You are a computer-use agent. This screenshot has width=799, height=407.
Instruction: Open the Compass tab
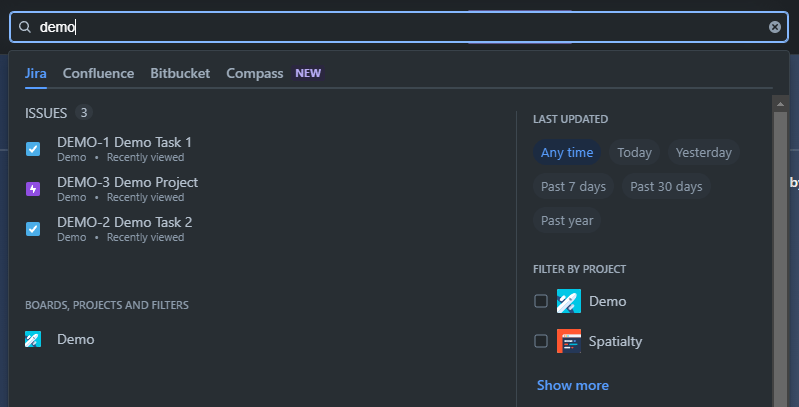[x=255, y=73]
